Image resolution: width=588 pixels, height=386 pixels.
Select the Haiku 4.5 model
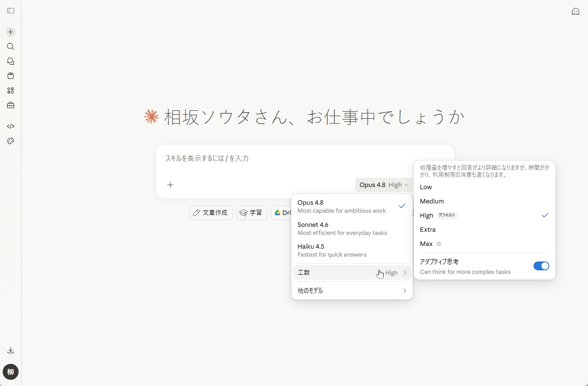[352, 250]
